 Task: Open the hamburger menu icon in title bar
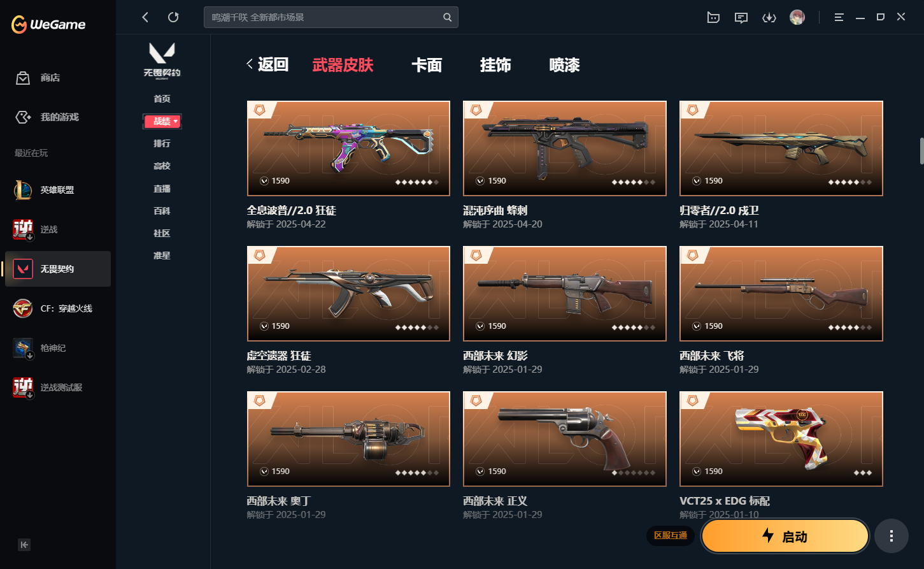click(839, 17)
